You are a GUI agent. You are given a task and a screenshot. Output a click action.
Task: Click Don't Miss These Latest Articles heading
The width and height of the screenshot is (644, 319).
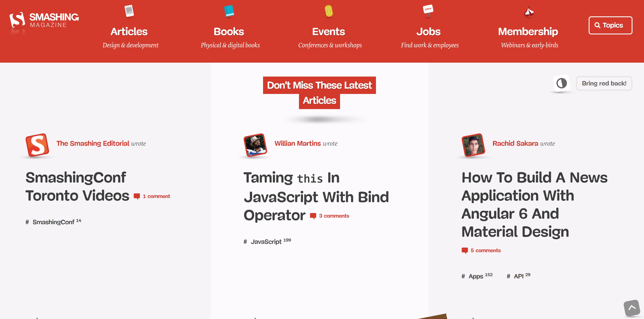click(x=319, y=93)
